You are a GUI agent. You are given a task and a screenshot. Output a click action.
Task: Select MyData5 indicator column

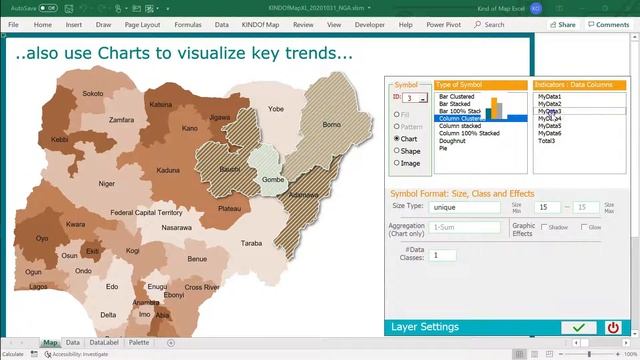(x=549, y=126)
